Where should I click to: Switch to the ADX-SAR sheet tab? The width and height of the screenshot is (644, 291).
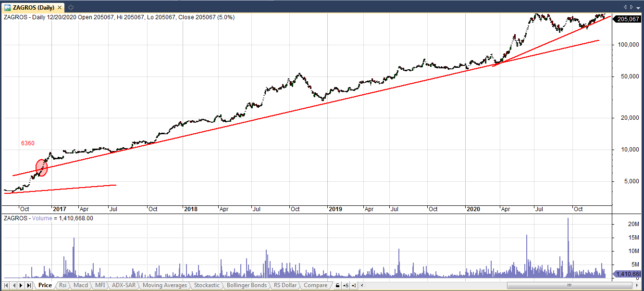(x=124, y=285)
